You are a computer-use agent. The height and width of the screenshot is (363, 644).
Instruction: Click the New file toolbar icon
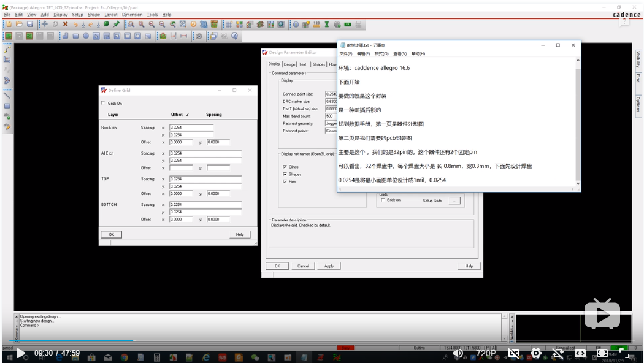9,25
